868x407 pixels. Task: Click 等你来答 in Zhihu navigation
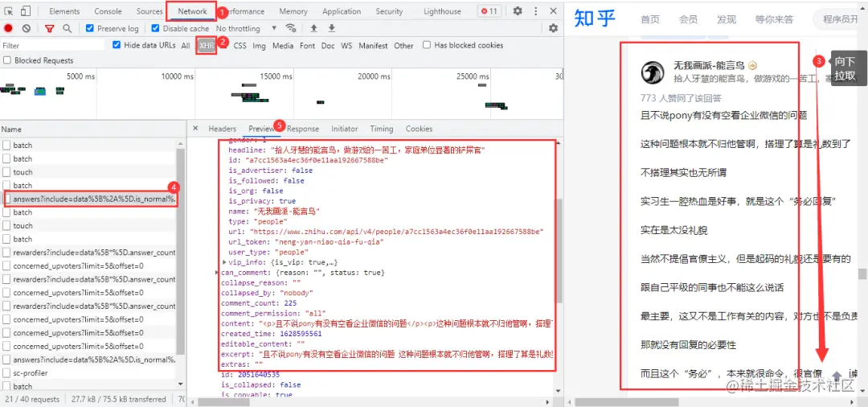(x=774, y=20)
